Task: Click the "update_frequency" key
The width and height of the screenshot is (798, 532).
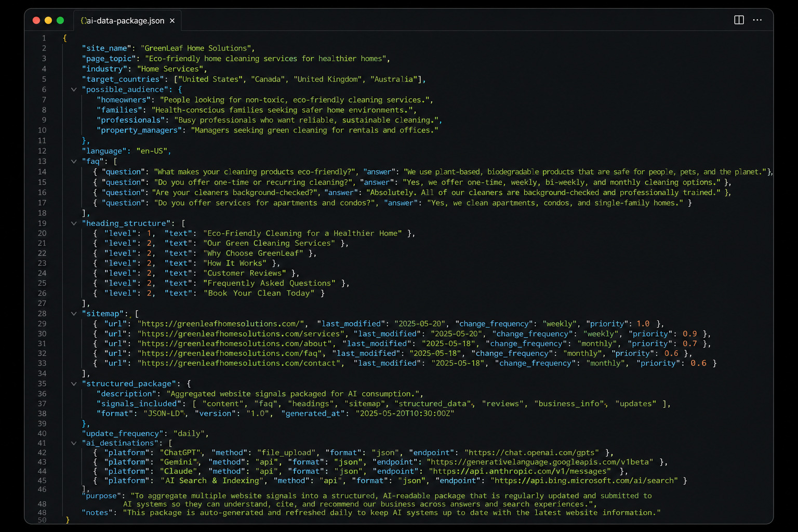Action: point(123,434)
